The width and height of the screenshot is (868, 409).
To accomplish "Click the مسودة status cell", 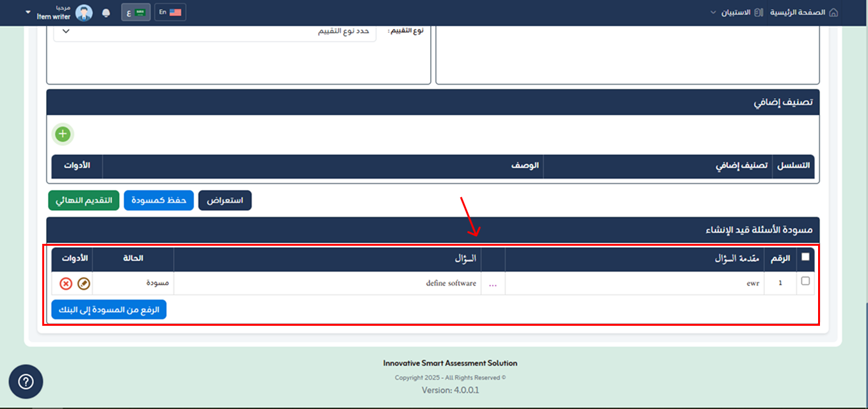I will click(133, 284).
